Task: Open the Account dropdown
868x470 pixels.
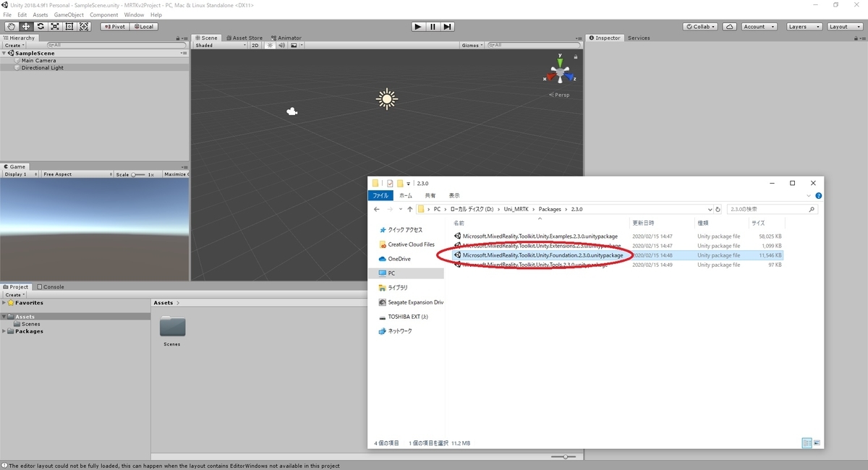Action: click(758, 27)
